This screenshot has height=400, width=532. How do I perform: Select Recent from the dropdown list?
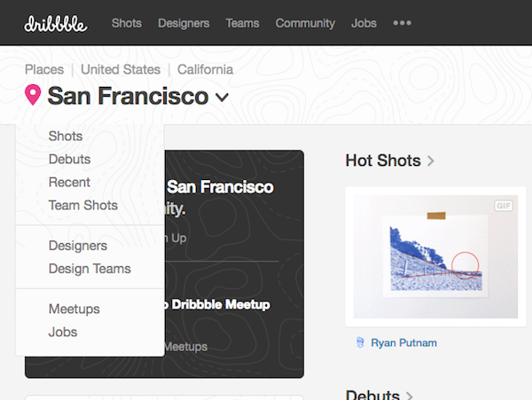click(69, 182)
